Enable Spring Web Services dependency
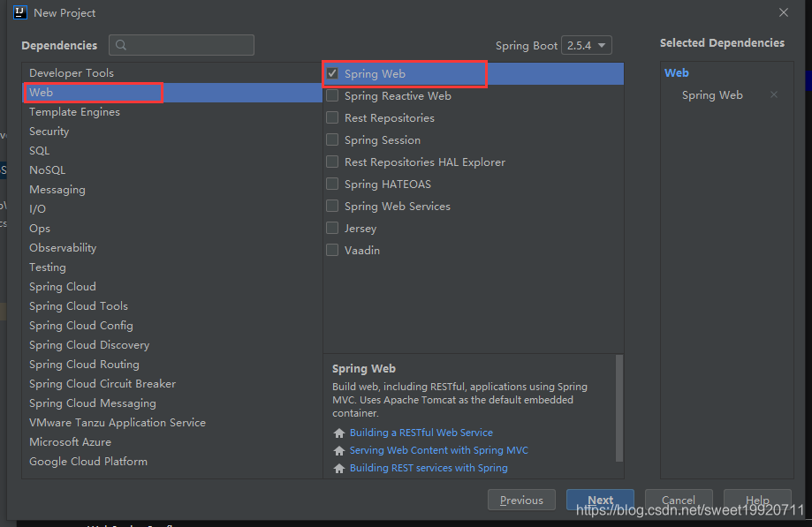Screen dimensions: 812x527 tap(332, 206)
